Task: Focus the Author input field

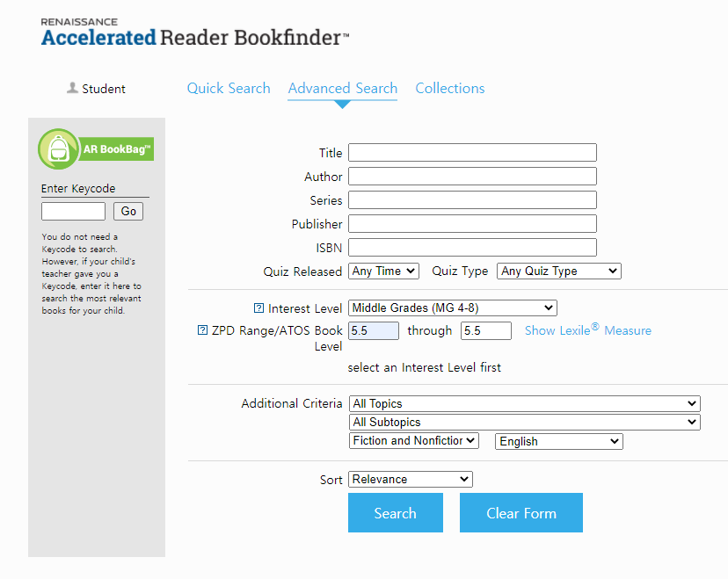Action: [472, 177]
